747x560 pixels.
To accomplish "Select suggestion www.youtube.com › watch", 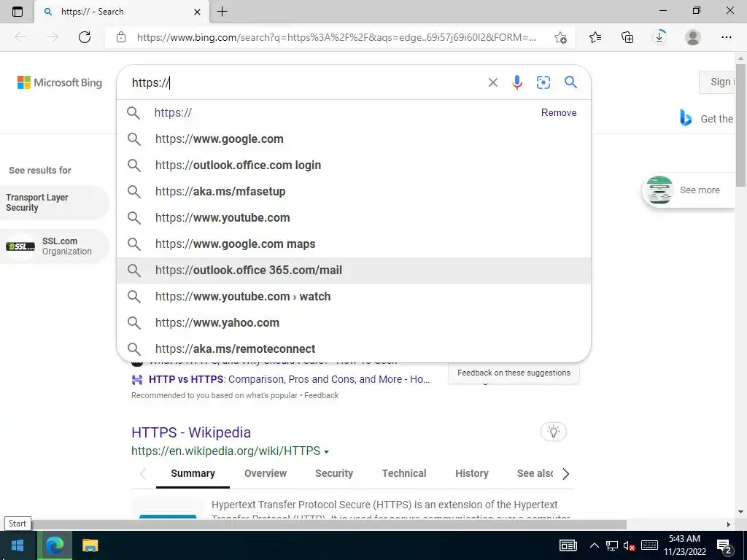I will [354, 296].
